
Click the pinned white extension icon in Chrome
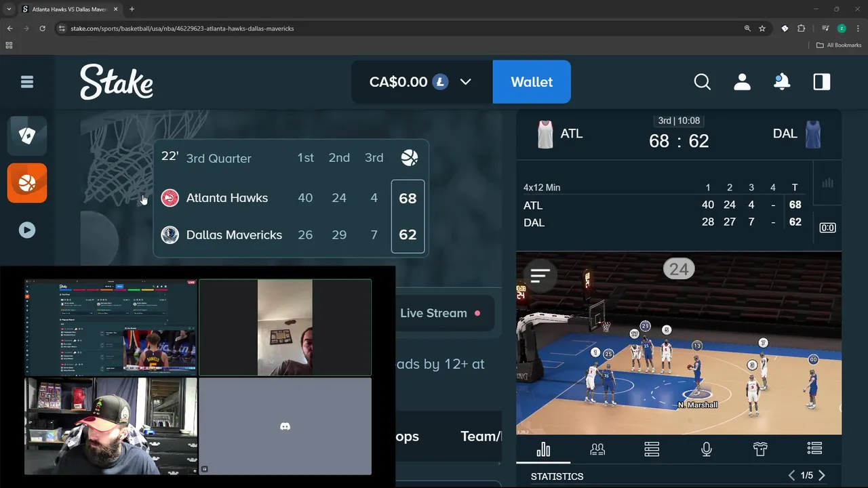tap(785, 28)
